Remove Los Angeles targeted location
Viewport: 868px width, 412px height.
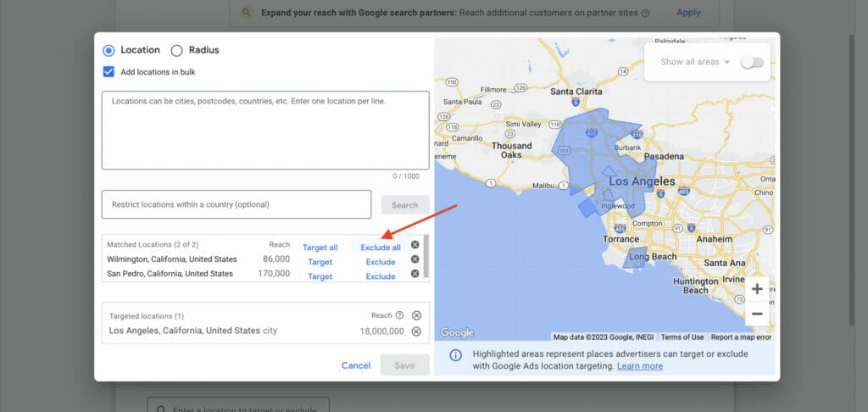416,331
